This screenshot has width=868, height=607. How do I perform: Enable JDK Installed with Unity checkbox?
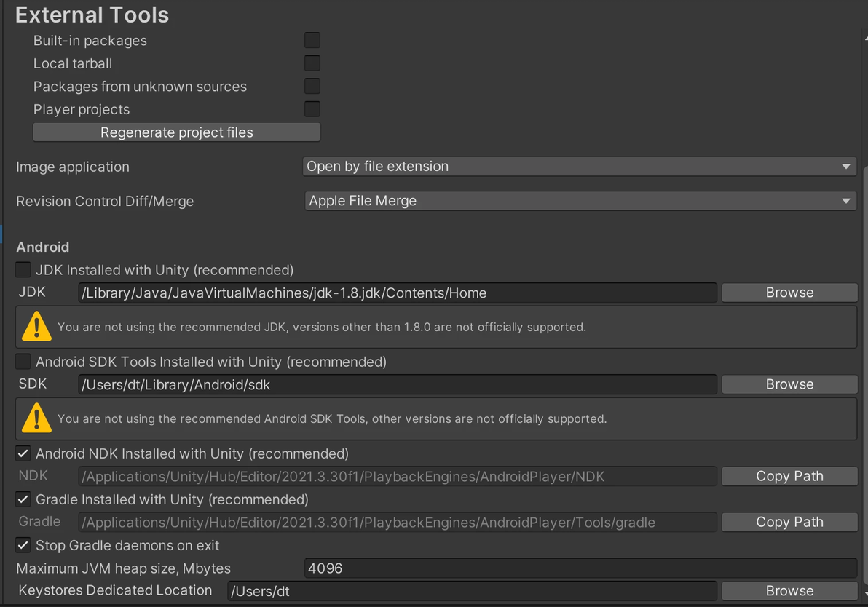click(x=23, y=269)
